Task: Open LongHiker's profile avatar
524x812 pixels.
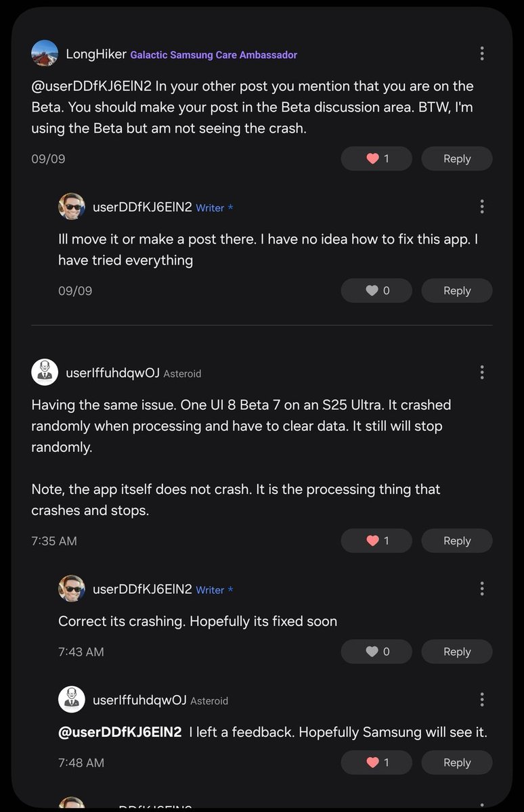Action: pos(45,53)
